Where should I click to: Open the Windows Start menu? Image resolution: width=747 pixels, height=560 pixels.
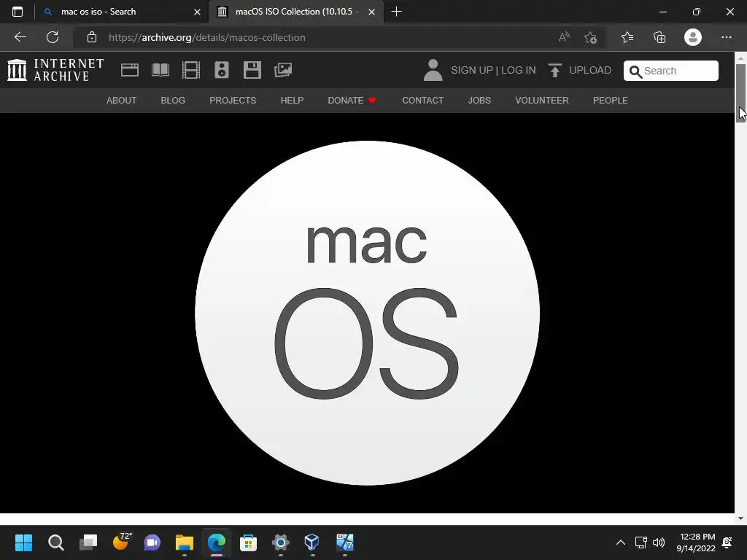(x=23, y=542)
